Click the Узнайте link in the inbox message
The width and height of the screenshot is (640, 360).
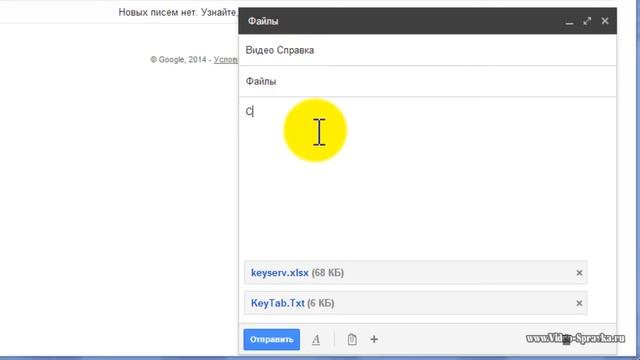(219, 12)
